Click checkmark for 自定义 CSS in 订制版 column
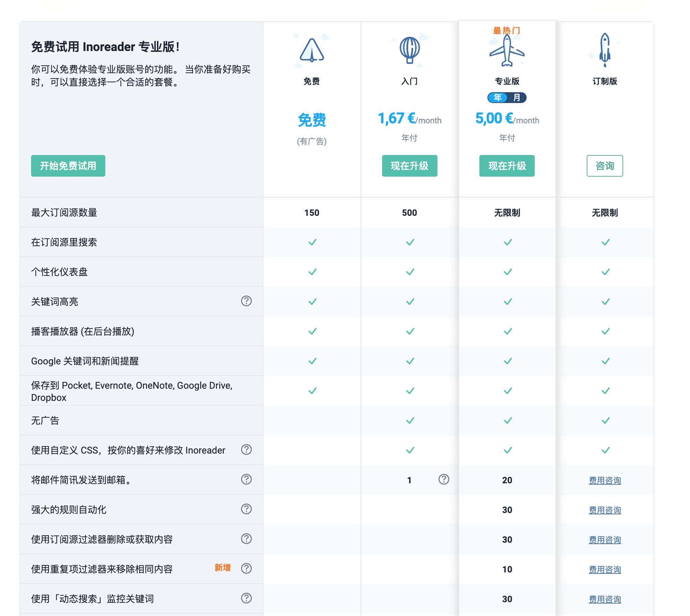Viewport: 690px width, 616px height. [606, 450]
